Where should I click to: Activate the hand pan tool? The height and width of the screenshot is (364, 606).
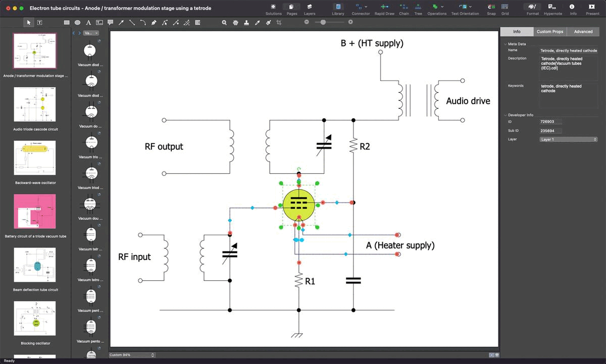pos(235,23)
